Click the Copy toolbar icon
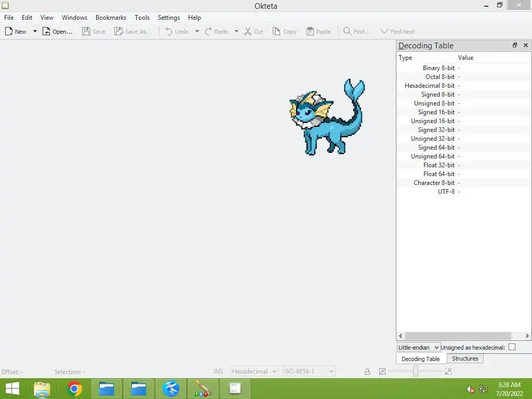This screenshot has height=399, width=532. click(x=276, y=32)
